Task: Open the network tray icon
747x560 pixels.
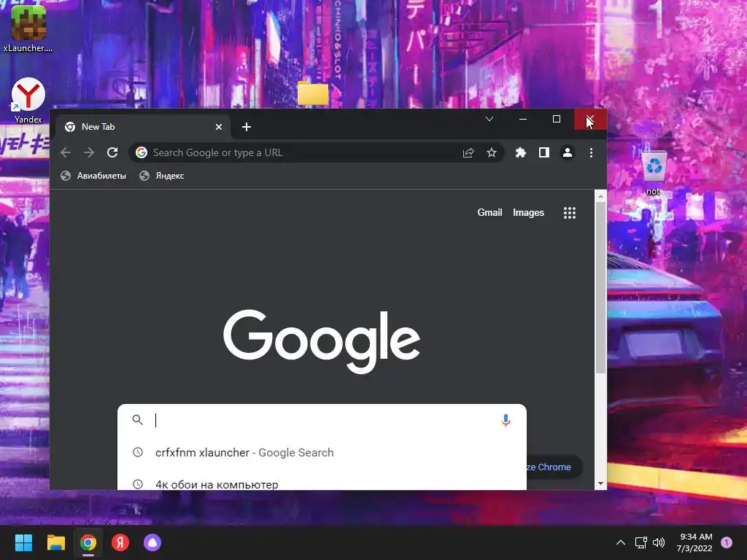Action: coord(640,542)
